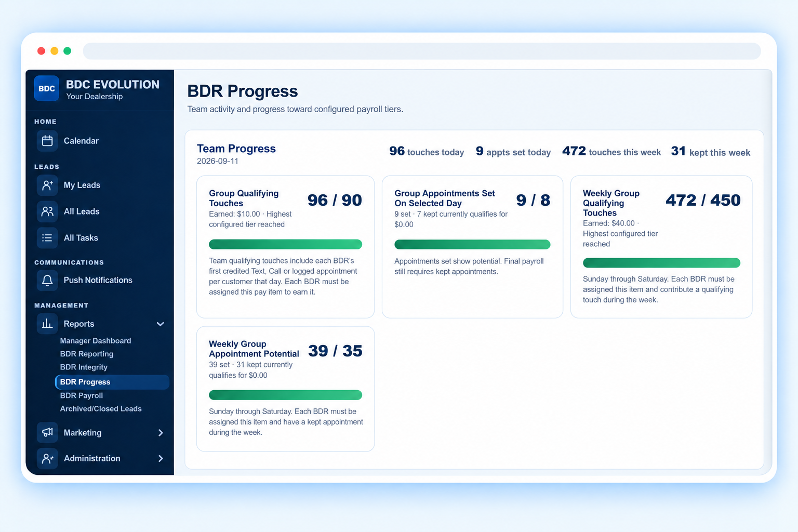The width and height of the screenshot is (798, 532).
Task: Go to BDR Reporting
Action: (87, 354)
